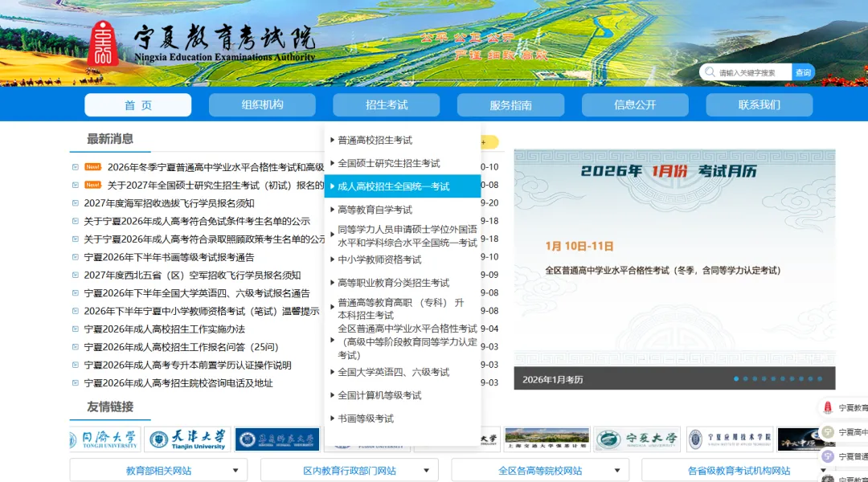Select 全国硕士研究生招生考试 menu entry
Image resolution: width=868 pixels, height=482 pixels.
click(x=403, y=163)
